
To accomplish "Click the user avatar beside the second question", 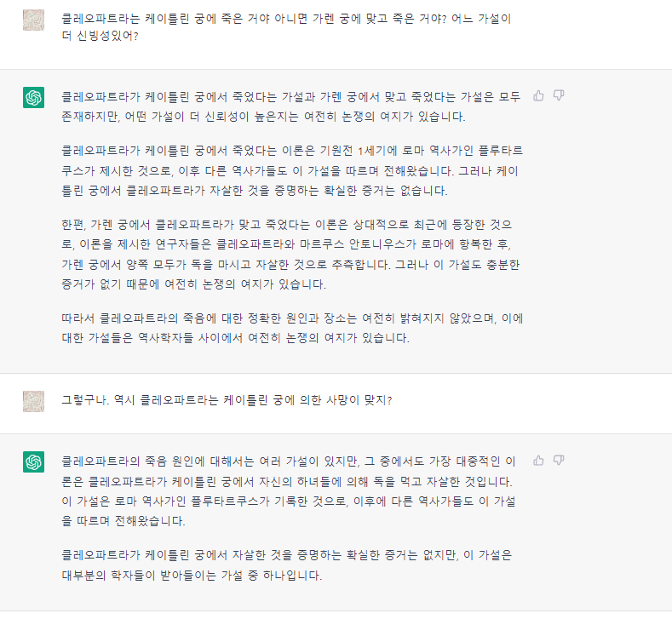I will click(33, 400).
